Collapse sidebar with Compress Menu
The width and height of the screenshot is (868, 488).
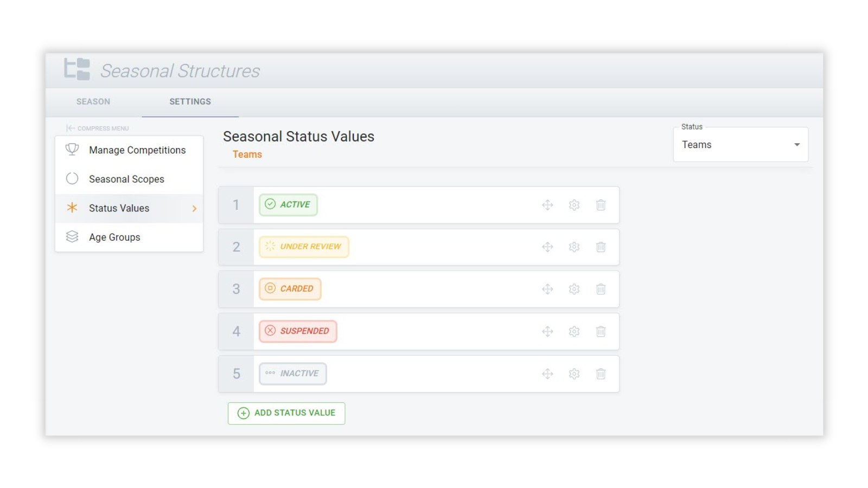click(98, 129)
